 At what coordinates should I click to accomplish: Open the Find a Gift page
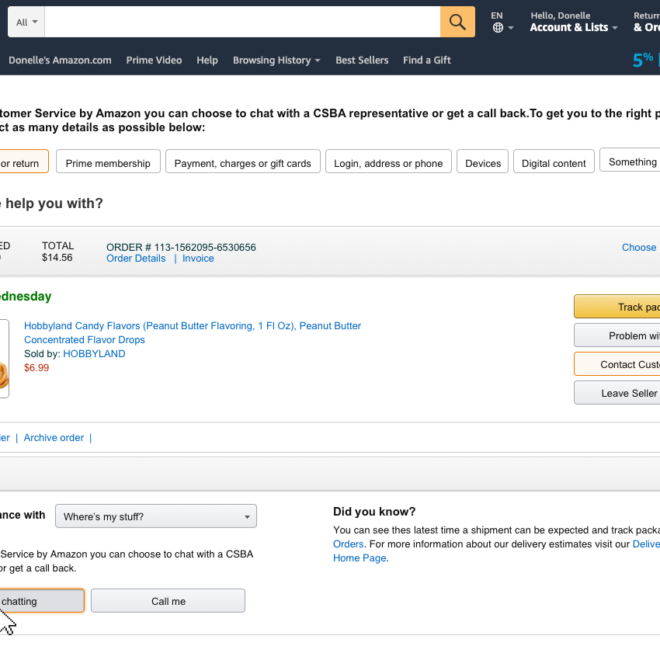(x=427, y=60)
